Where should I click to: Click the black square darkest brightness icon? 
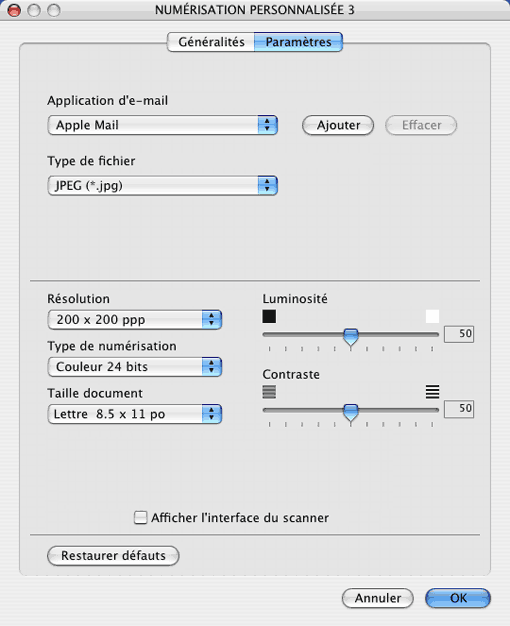coord(269,317)
